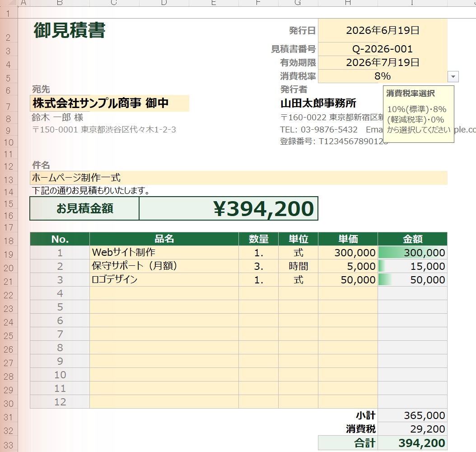The image size is (476, 452).
Task: Select unit price 300,000 for Webサイト制作
Action: coord(348,252)
